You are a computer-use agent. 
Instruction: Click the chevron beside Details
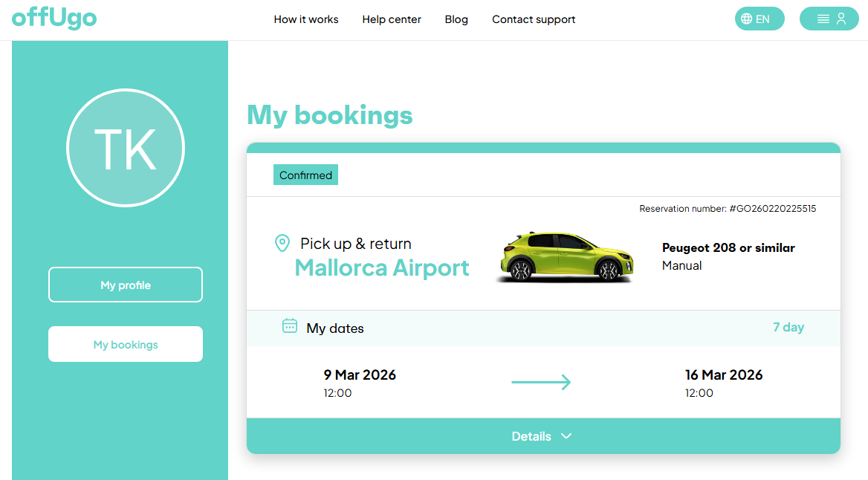coord(566,436)
